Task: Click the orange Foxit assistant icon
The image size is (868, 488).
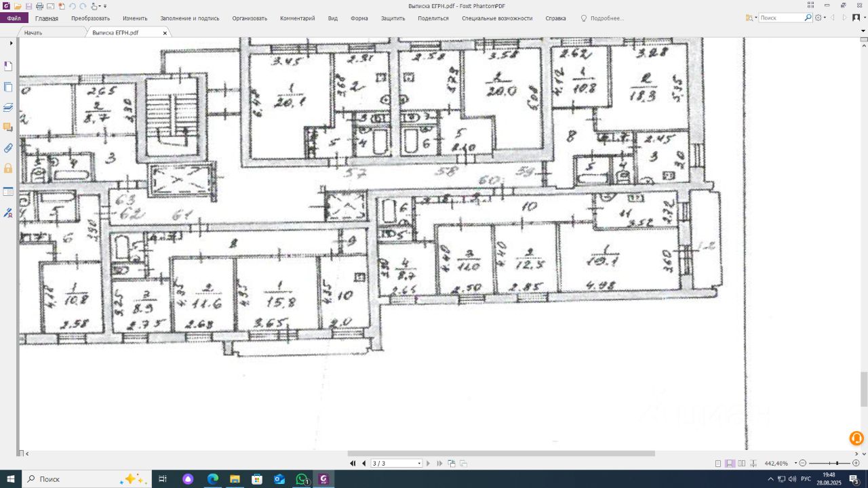Action: point(856,438)
